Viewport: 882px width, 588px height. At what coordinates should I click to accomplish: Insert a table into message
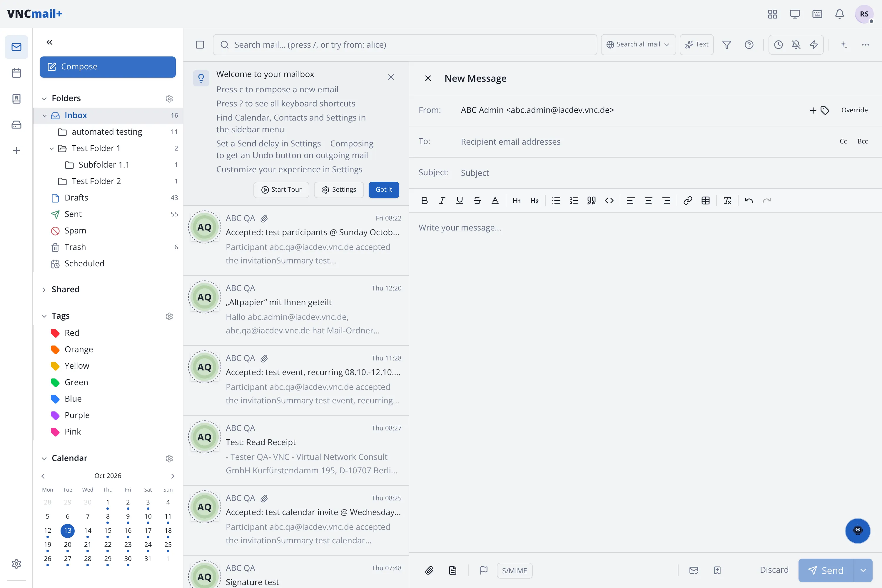(705, 201)
